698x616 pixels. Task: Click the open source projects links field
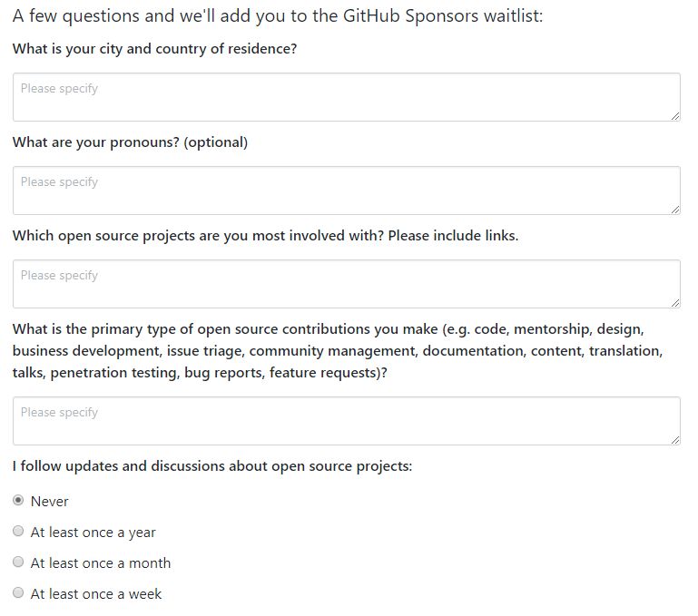click(x=347, y=284)
